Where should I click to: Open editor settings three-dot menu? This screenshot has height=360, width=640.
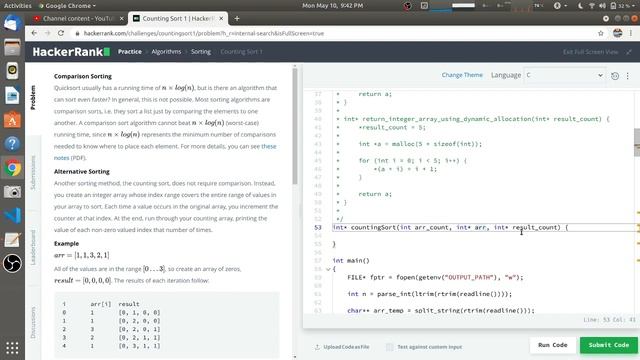point(628,76)
